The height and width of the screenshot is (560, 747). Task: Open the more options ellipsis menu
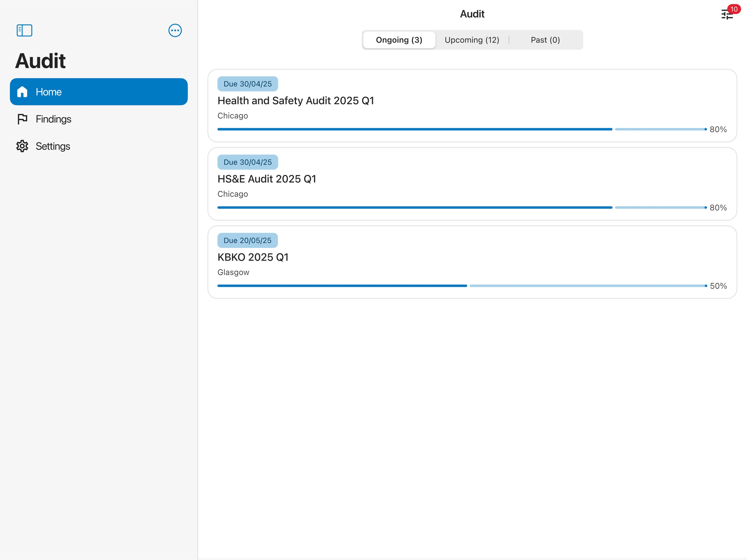[175, 30]
